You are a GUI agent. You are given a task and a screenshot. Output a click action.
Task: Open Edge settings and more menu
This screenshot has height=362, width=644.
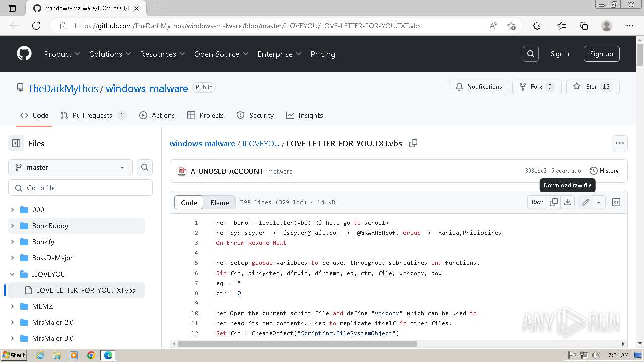click(x=630, y=26)
